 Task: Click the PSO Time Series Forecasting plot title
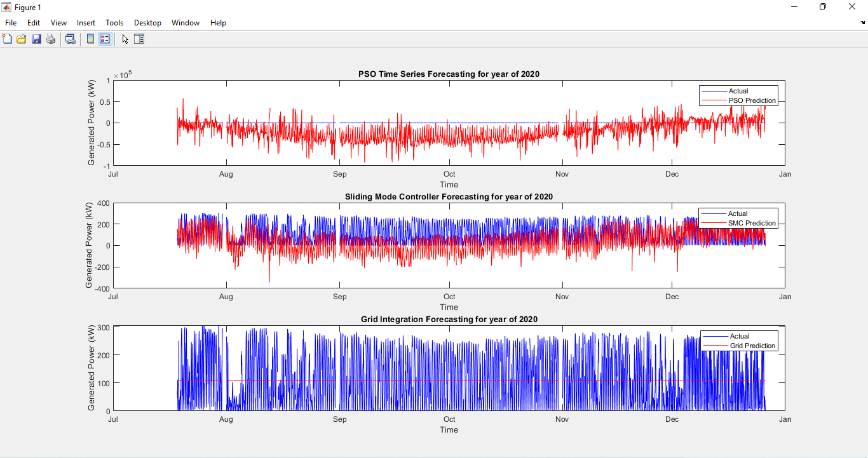point(449,74)
